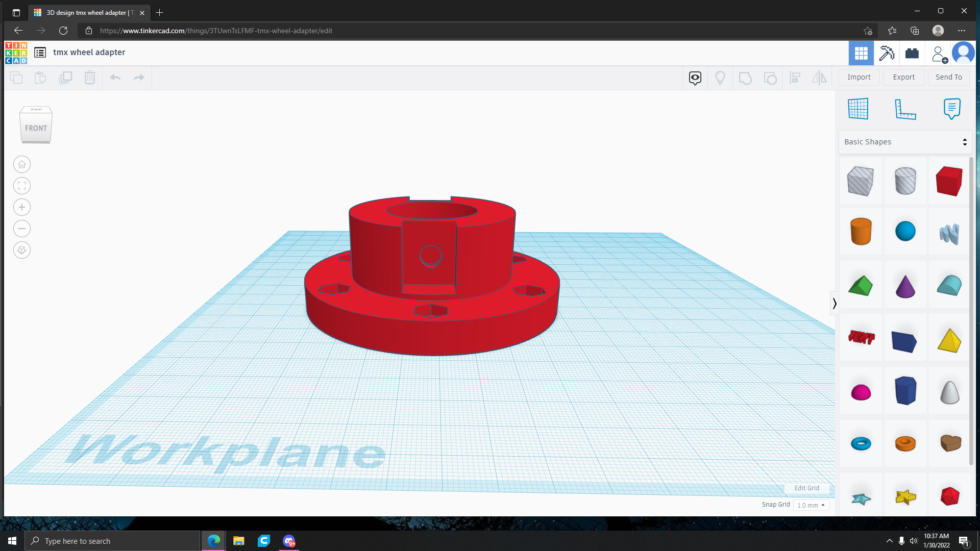Select the Ruler tool icon

click(x=905, y=109)
